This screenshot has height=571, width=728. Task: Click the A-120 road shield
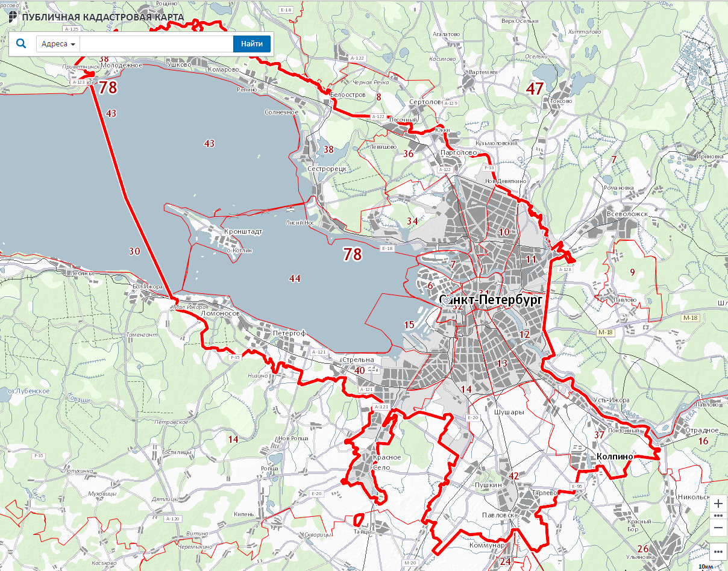coord(172,519)
